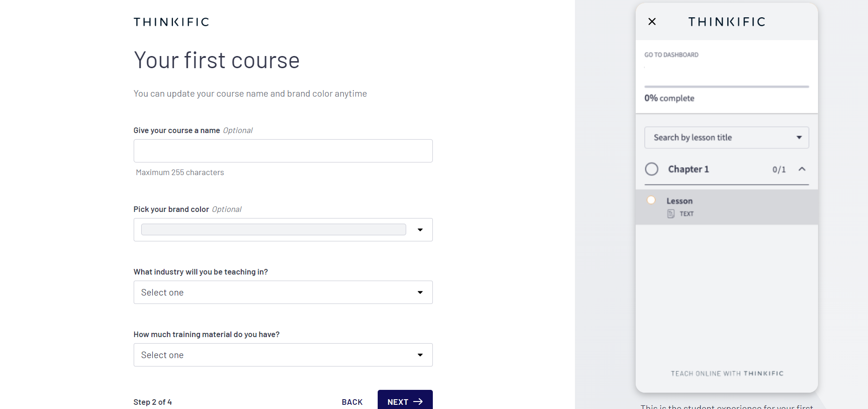Viewport: 868px width, 409px height.
Task: Toggle the Chapter 1 completion circle
Action: coord(652,169)
